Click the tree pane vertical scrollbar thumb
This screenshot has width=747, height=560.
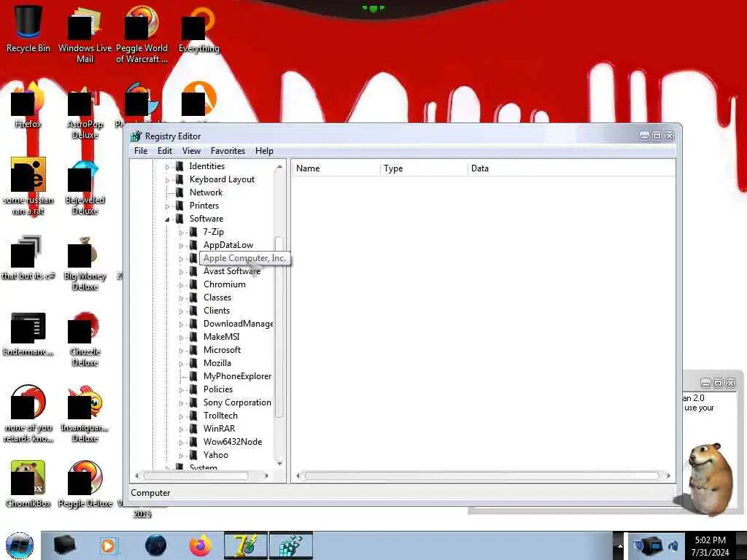(279, 327)
